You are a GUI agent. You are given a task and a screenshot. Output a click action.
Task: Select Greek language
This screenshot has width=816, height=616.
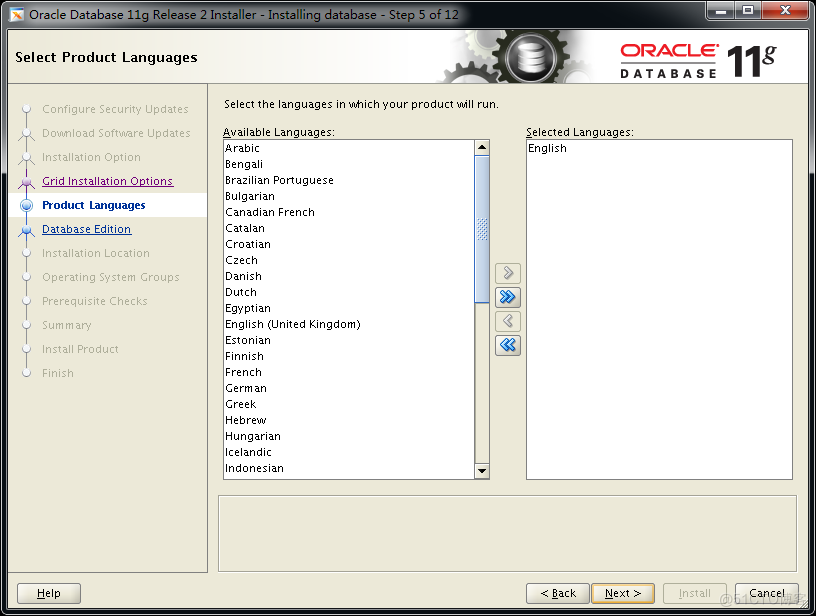tap(349, 404)
